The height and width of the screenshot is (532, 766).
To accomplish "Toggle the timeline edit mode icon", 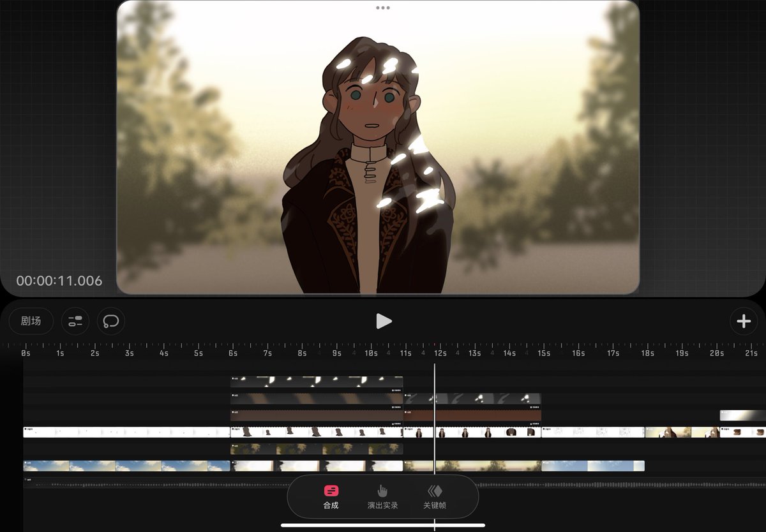I will point(75,321).
